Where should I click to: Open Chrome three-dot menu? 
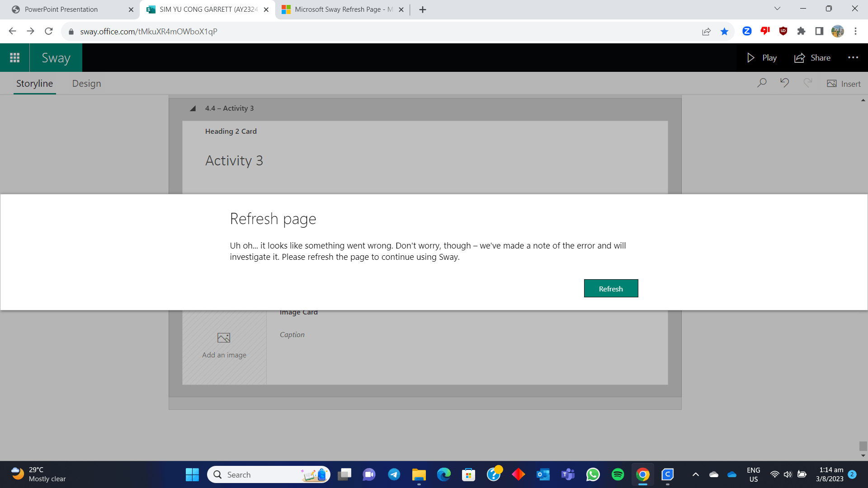855,31
